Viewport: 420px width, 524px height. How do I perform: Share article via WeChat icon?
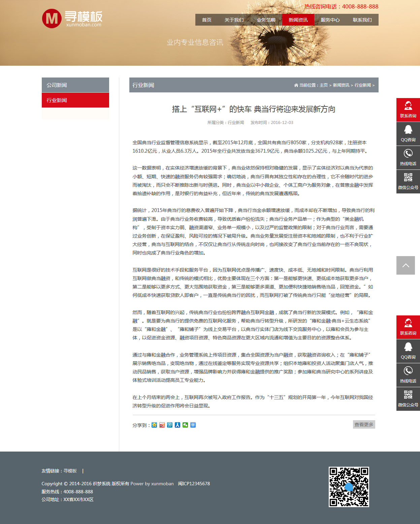185,425
